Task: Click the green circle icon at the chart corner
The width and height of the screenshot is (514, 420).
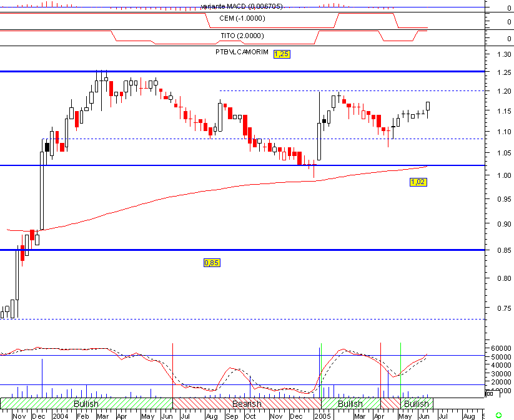Action: (x=499, y=415)
